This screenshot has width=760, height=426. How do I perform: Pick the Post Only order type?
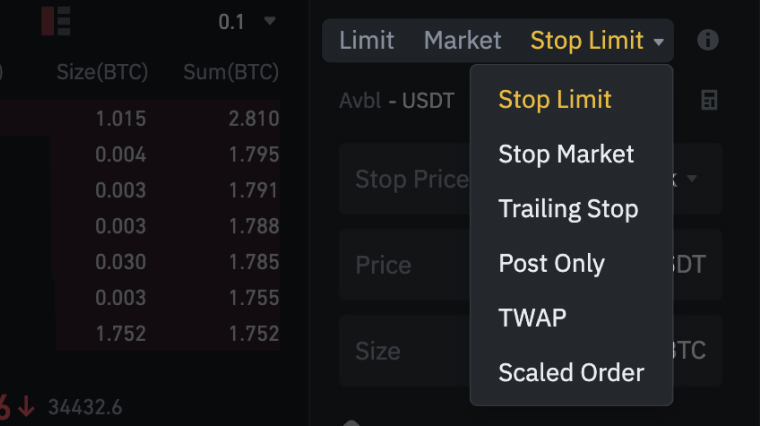551,263
